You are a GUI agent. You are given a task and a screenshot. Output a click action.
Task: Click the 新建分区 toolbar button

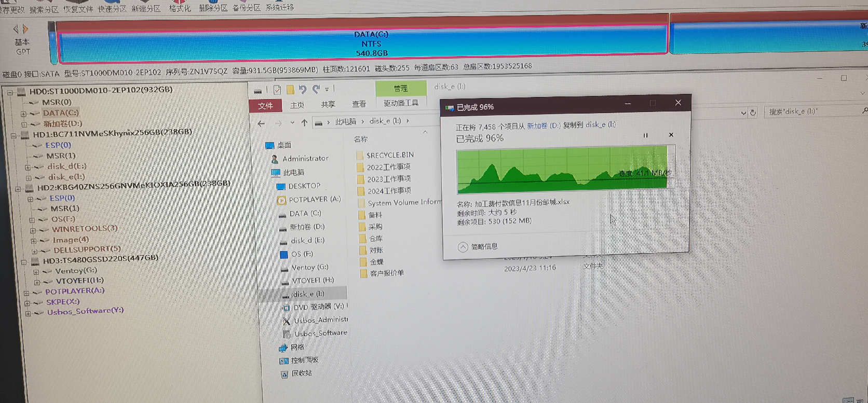coord(146,8)
